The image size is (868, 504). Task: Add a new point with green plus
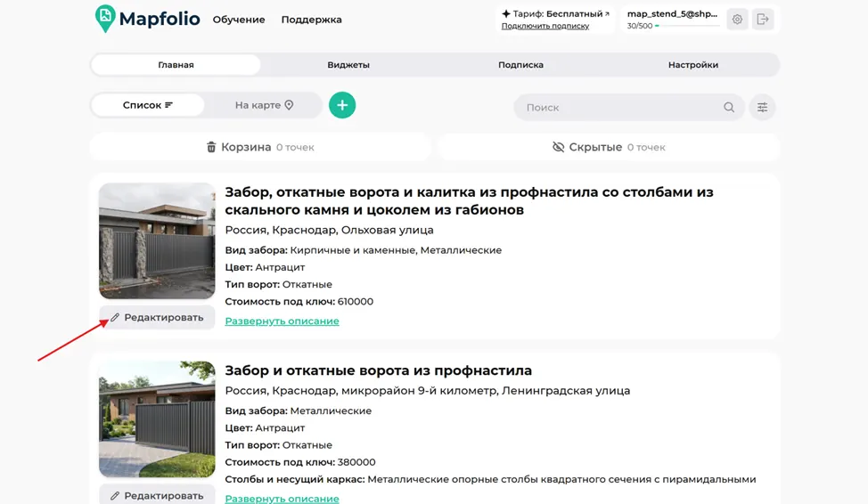tap(342, 105)
